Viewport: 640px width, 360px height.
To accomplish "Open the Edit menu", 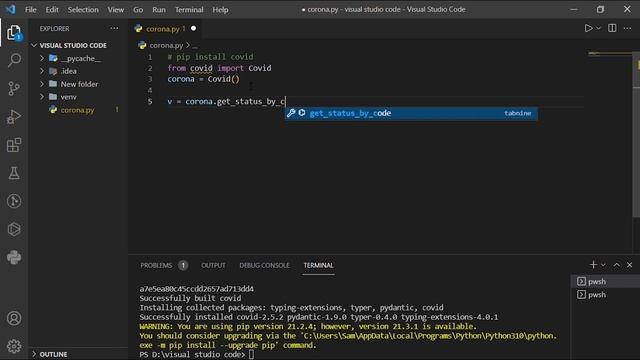I will coord(52,9).
